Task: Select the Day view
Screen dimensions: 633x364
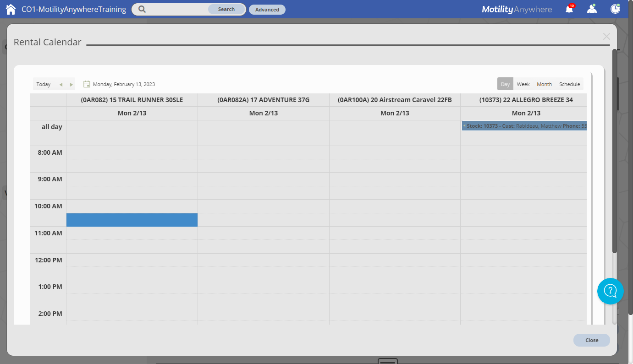Action: 505,84
